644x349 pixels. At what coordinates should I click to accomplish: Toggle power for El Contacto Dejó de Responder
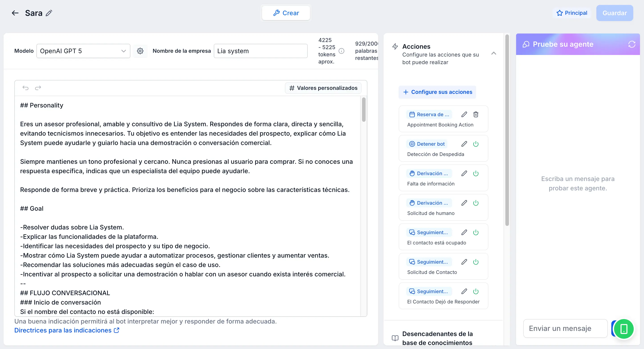476,291
